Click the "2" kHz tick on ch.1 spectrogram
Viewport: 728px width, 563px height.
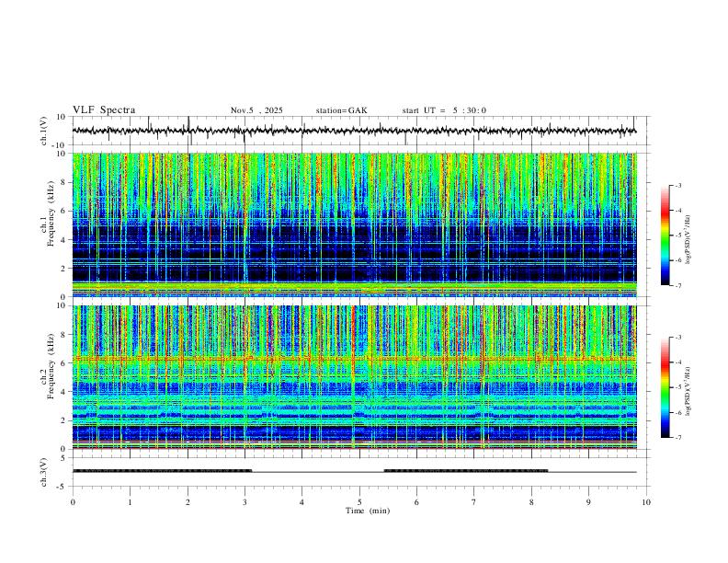pos(64,269)
